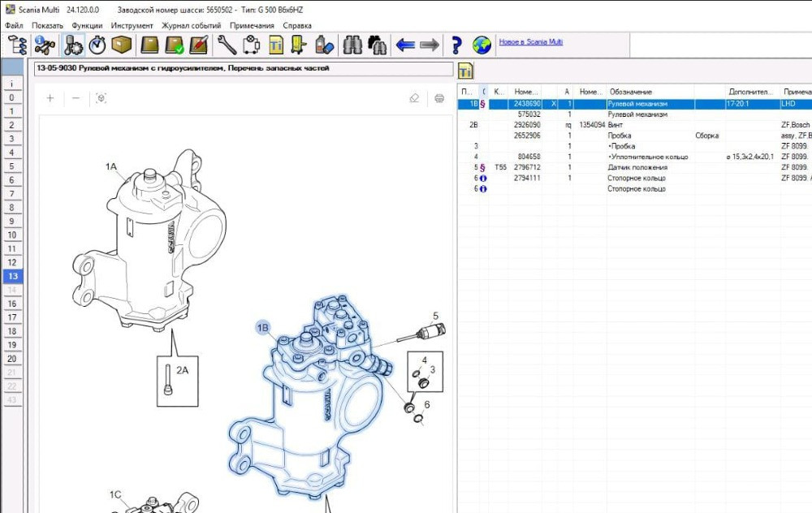Click the globe icon in the toolbar
The width and height of the screenshot is (812, 513).
pos(482,44)
